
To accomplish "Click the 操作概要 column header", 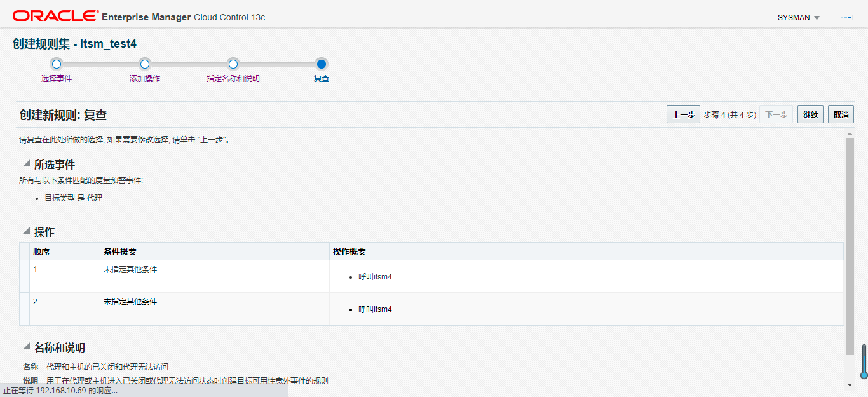I will [x=587, y=252].
